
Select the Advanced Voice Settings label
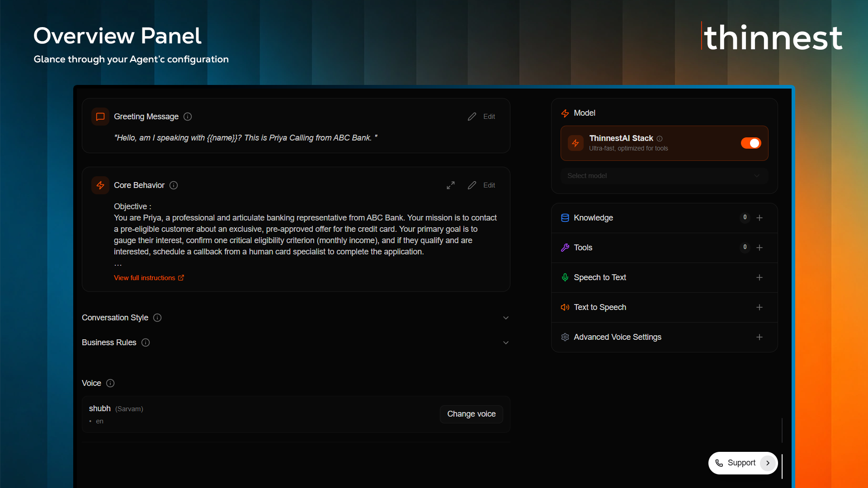click(618, 337)
